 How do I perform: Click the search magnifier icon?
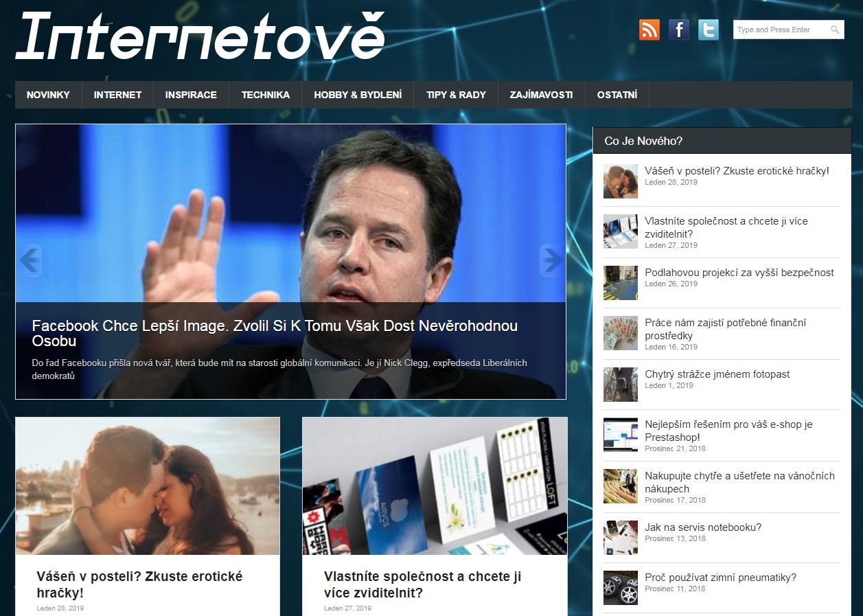coord(835,30)
